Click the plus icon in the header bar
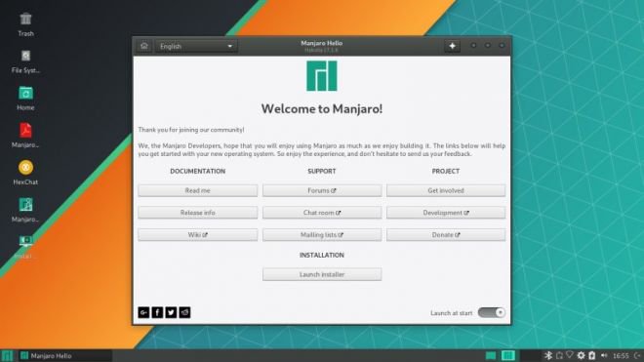 coord(452,46)
